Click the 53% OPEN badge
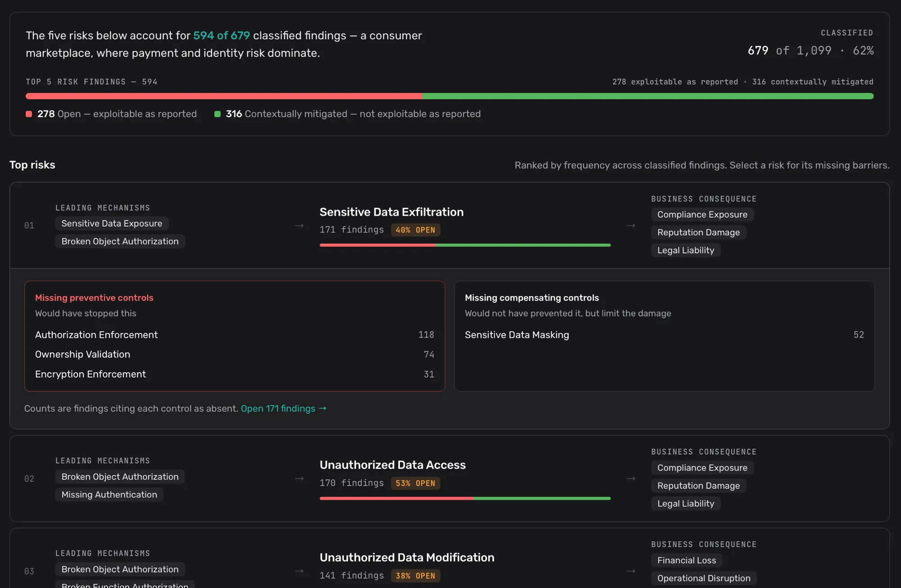 415,483
